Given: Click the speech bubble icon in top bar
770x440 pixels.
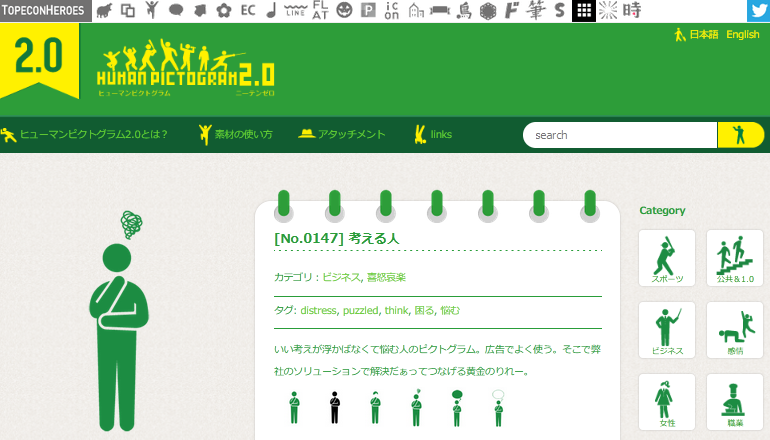Looking at the screenshot, I should [x=176, y=10].
